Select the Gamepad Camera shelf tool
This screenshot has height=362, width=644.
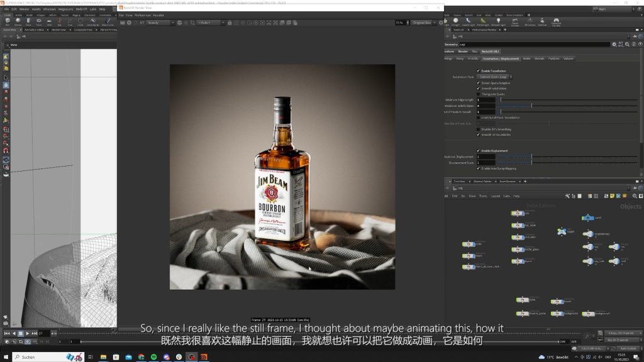tap(556, 21)
